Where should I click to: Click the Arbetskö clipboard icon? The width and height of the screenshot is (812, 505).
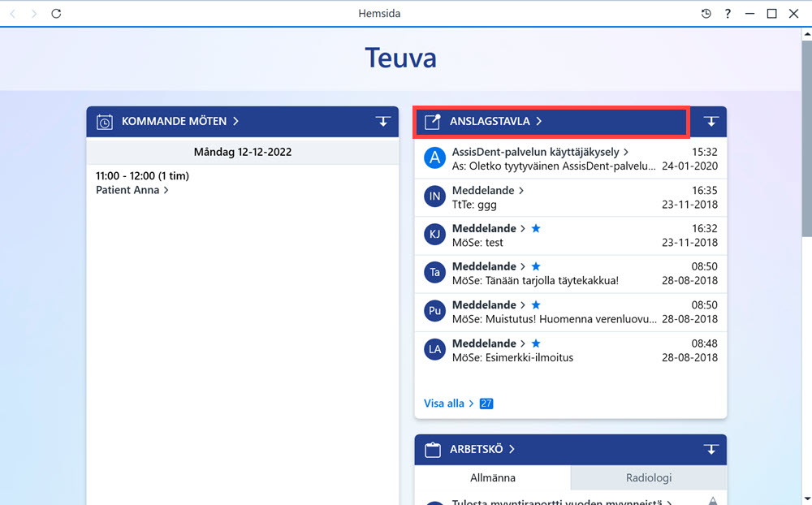pyautogui.click(x=433, y=450)
